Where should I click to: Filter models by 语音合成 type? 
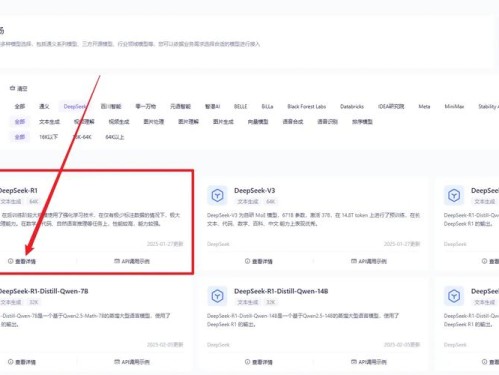[x=293, y=122]
